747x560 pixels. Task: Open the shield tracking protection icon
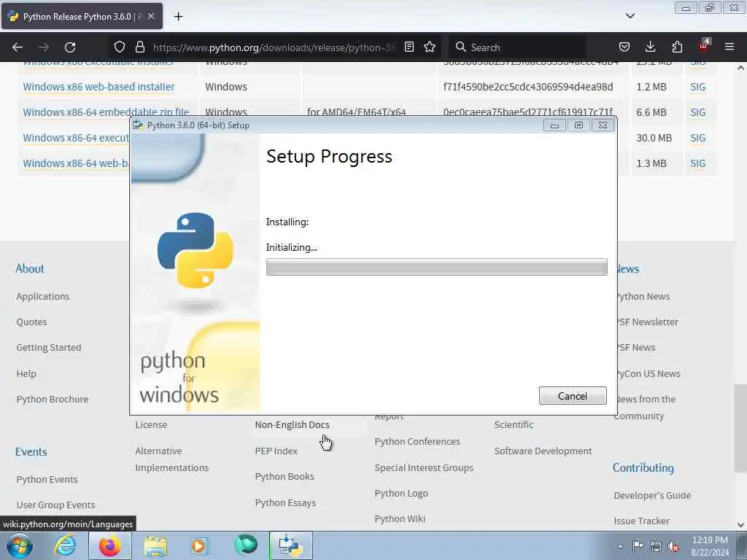point(120,47)
